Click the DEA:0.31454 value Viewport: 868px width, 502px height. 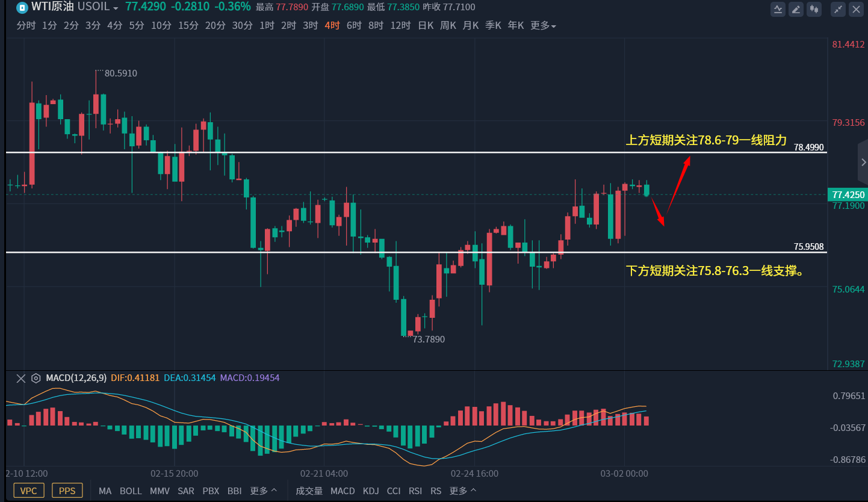coord(190,378)
